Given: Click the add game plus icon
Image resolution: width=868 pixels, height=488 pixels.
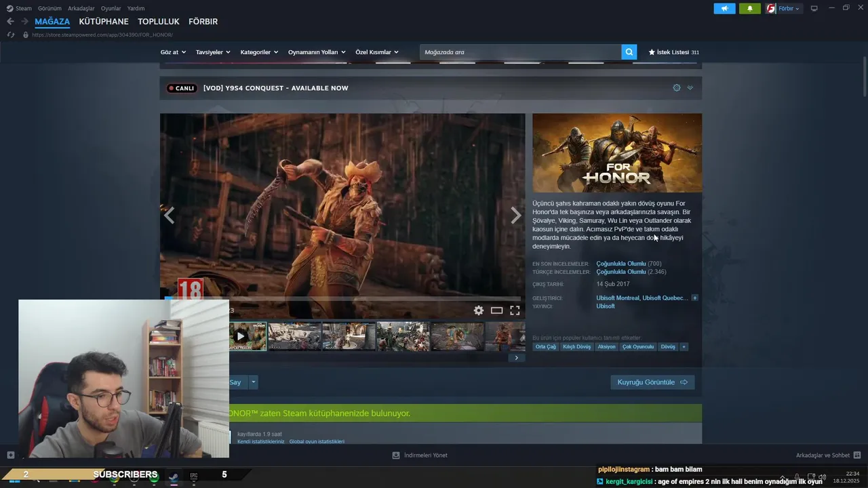Looking at the screenshot, I should 10,455.
